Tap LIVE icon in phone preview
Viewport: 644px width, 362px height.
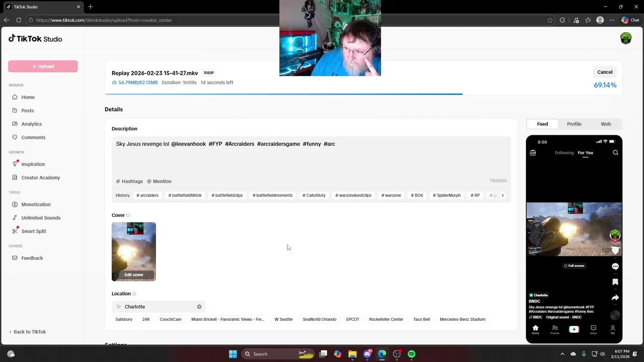point(533,153)
